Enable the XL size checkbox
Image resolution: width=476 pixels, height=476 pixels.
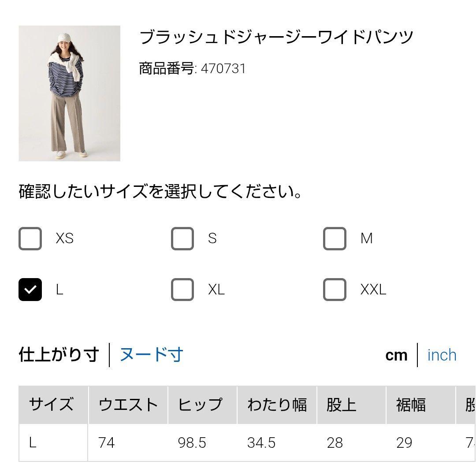click(x=182, y=290)
